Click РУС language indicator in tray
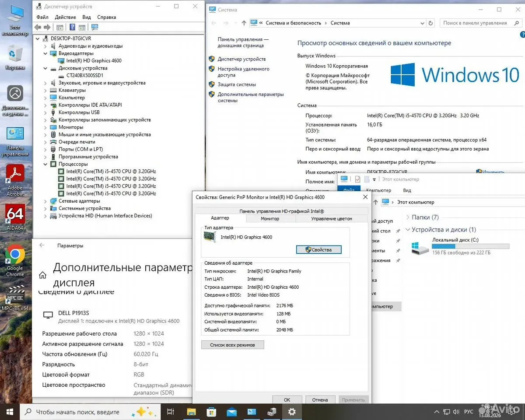 pos(469,412)
